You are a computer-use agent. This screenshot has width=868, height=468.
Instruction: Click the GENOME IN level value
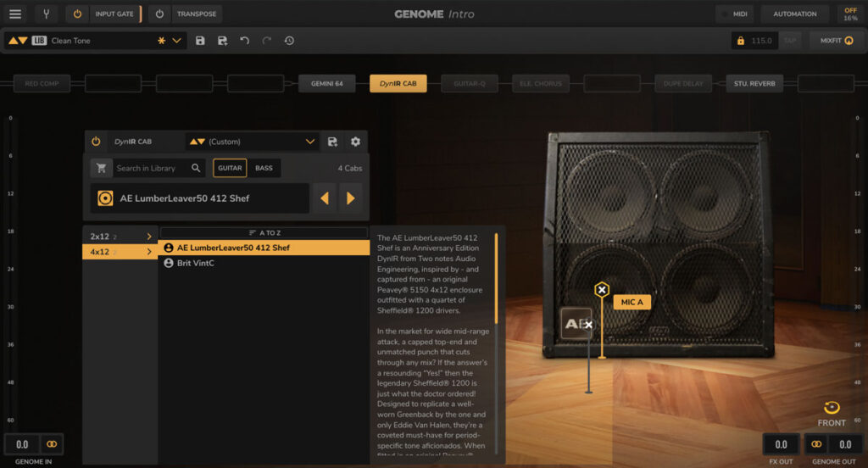[x=21, y=444]
